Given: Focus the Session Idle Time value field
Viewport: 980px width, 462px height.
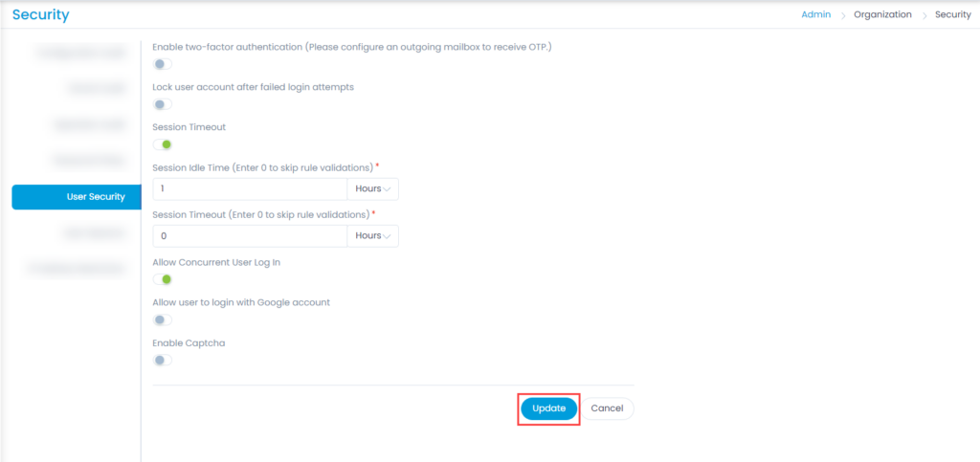Looking at the screenshot, I should tap(250, 189).
